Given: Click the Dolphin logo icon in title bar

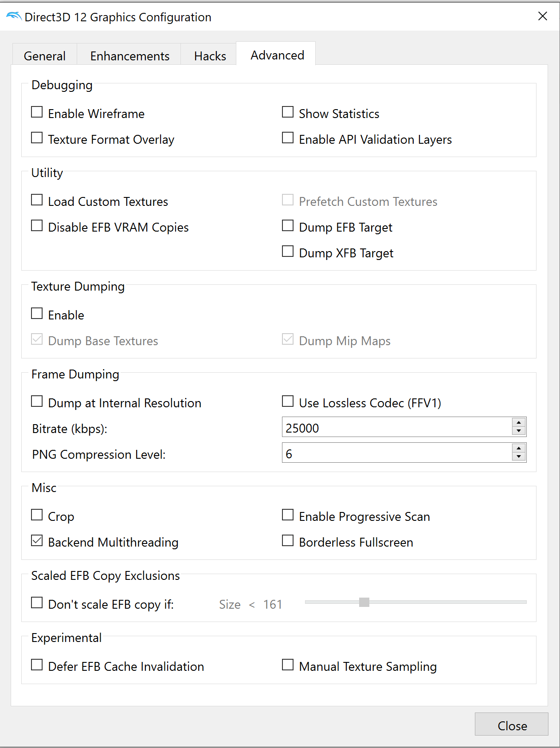Looking at the screenshot, I should pyautogui.click(x=14, y=17).
